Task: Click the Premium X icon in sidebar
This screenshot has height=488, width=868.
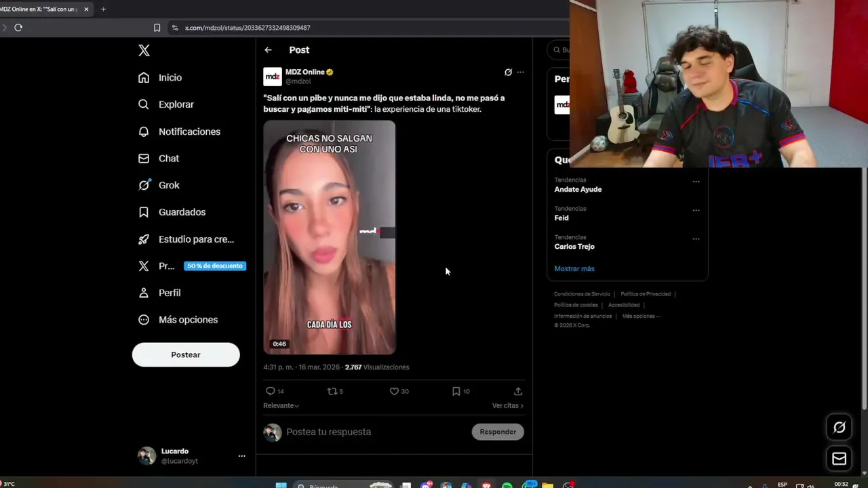Action: [144, 266]
